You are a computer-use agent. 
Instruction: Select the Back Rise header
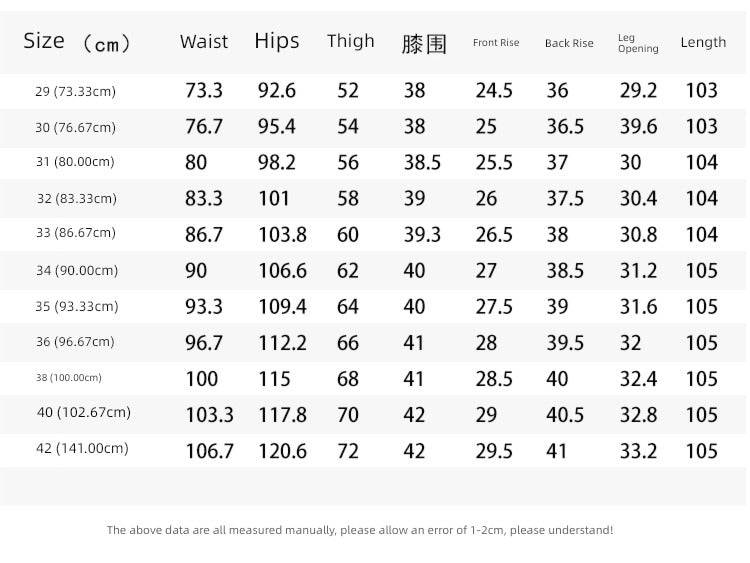569,43
